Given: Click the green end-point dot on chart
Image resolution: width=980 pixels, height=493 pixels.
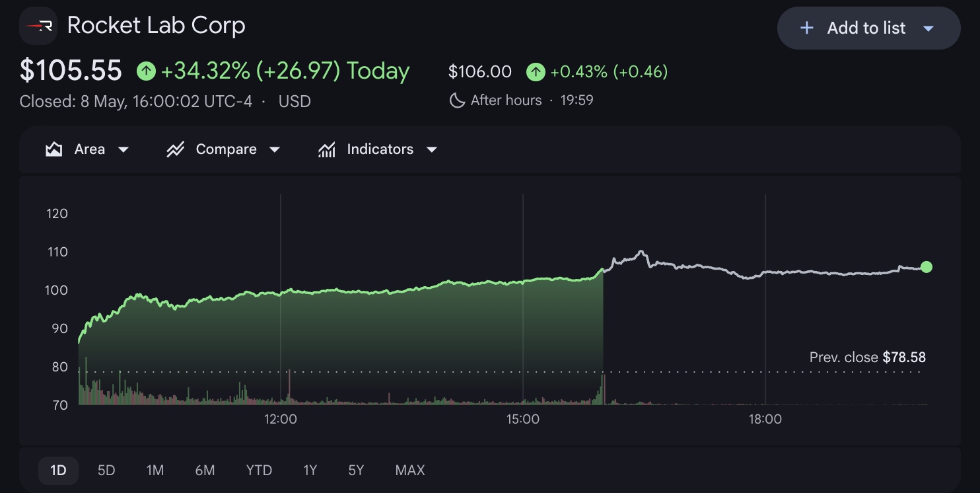Looking at the screenshot, I should click(x=927, y=267).
